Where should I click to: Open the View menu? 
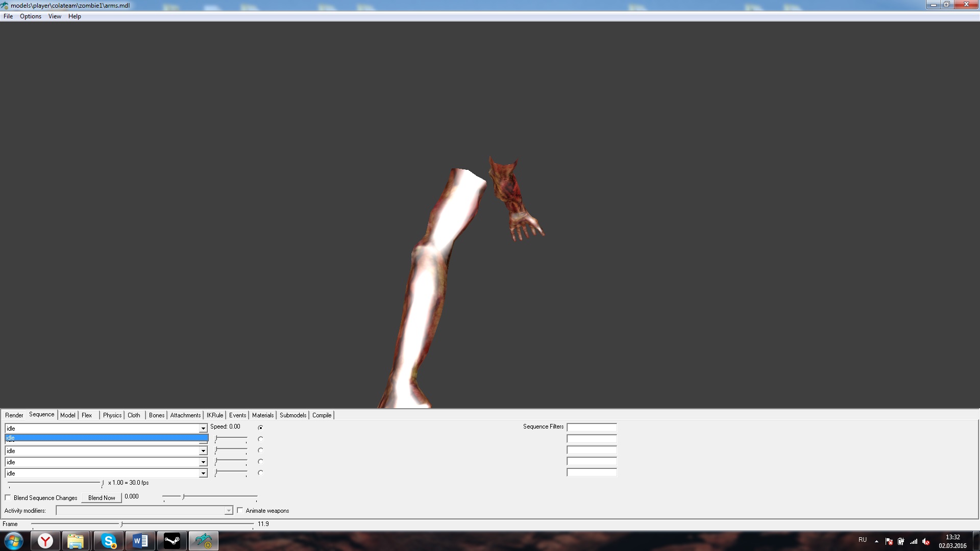click(55, 16)
